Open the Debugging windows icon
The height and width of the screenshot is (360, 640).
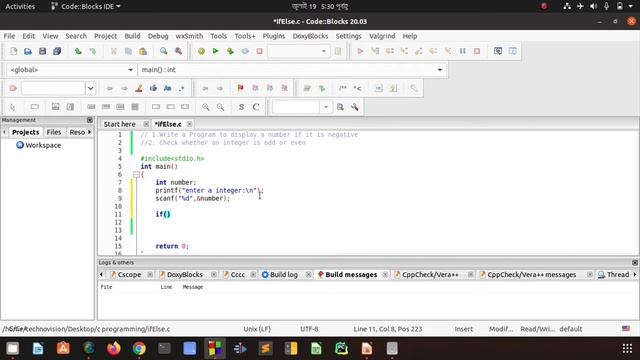(x=498, y=51)
